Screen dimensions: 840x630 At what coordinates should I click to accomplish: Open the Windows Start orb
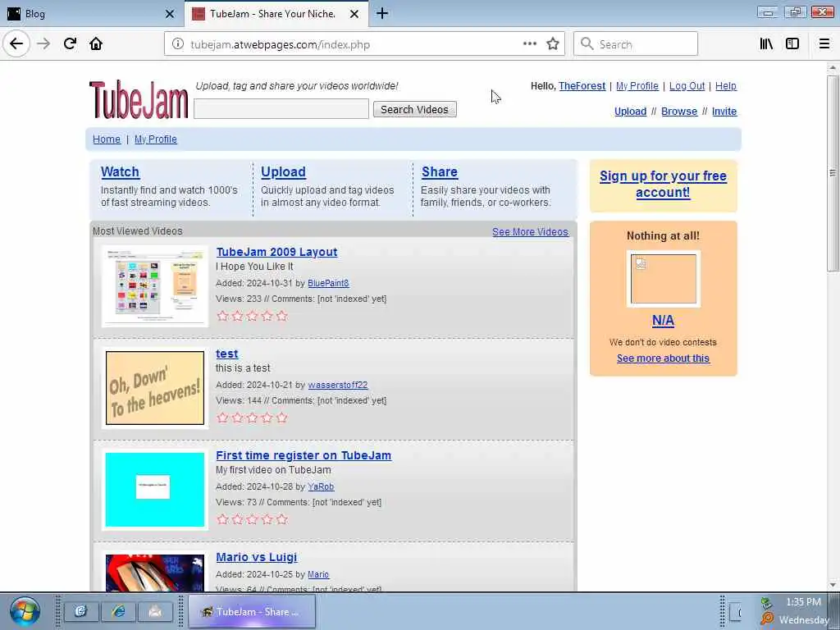(x=25, y=611)
